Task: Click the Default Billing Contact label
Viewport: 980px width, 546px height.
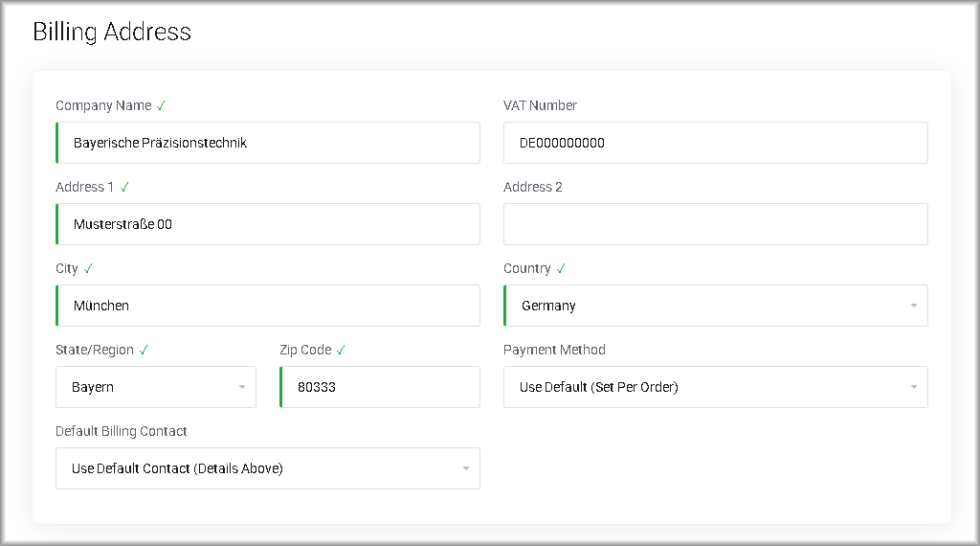Action: (121, 431)
